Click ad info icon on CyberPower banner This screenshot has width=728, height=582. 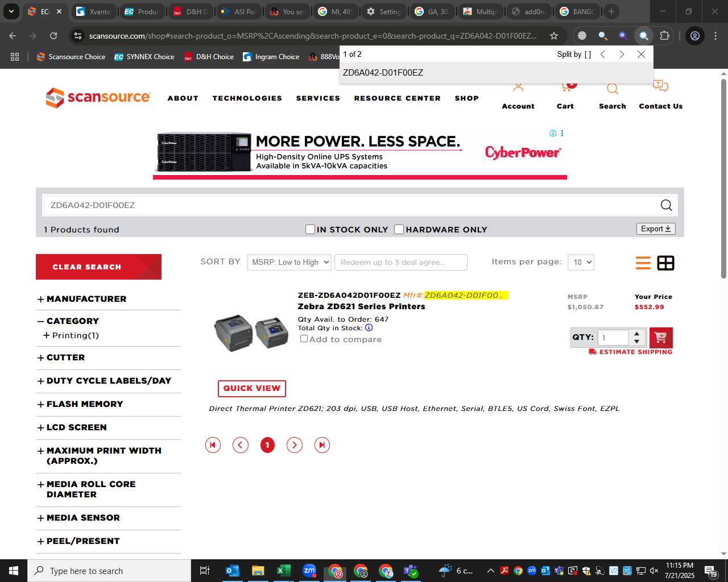click(553, 133)
